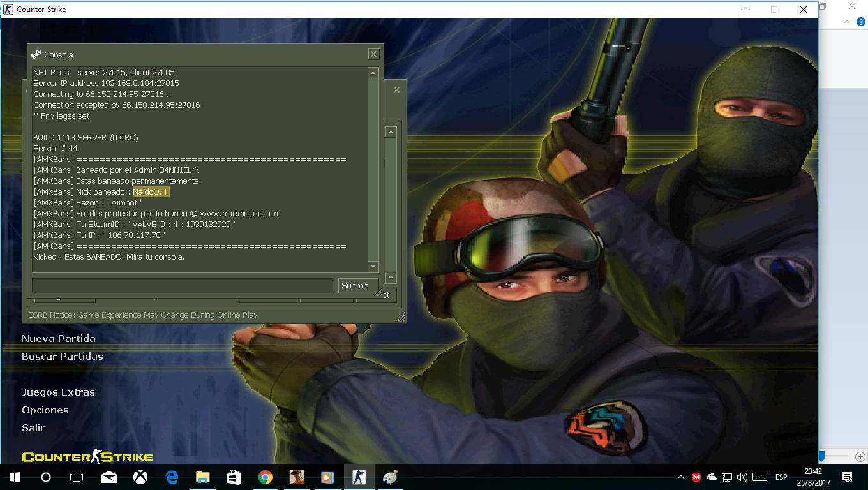Open the MEGA tray icon
The image size is (868, 490).
[696, 477]
